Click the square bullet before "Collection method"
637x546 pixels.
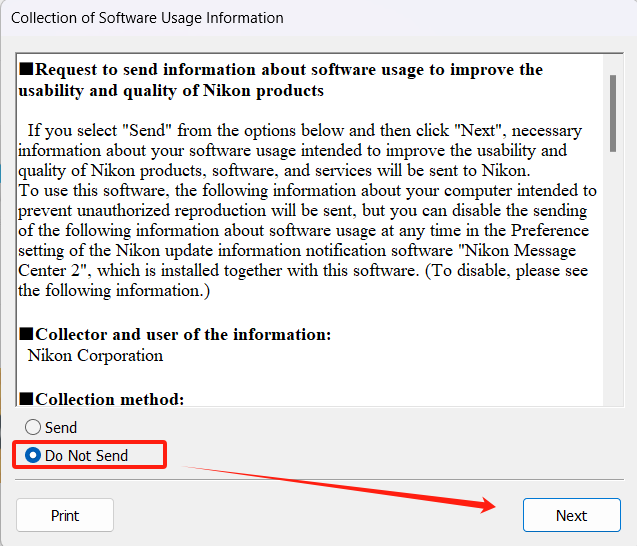[x=26, y=399]
